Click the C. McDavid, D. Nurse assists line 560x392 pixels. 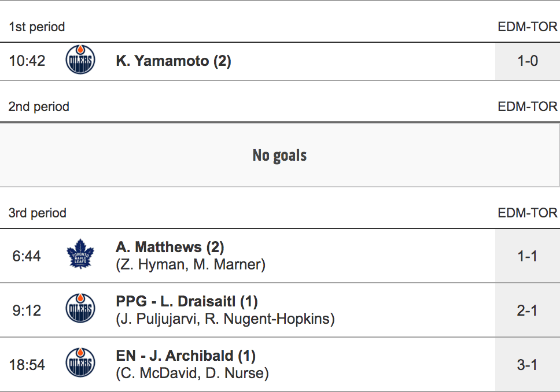click(x=193, y=373)
